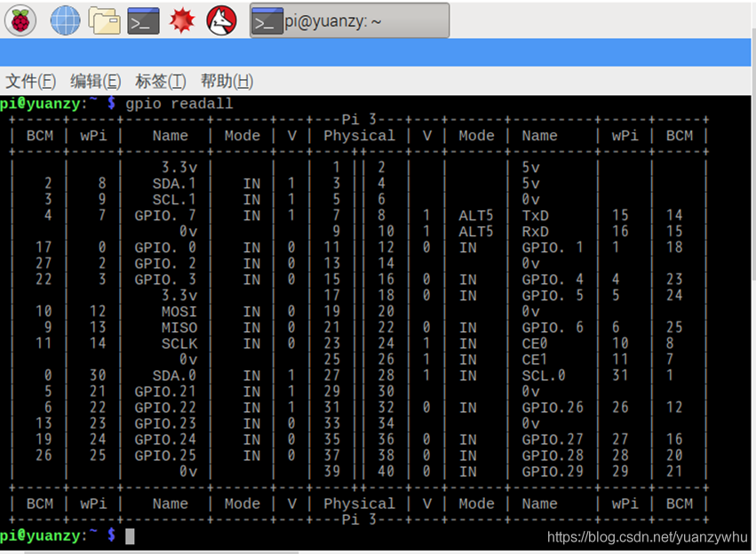
Task: Click the 'Pi 3' table header title
Action: coord(359,120)
